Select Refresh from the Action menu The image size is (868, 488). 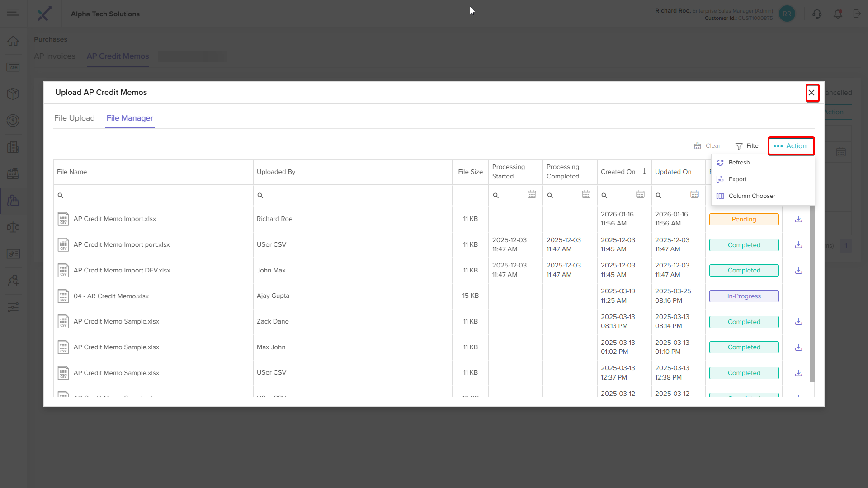pyautogui.click(x=739, y=163)
